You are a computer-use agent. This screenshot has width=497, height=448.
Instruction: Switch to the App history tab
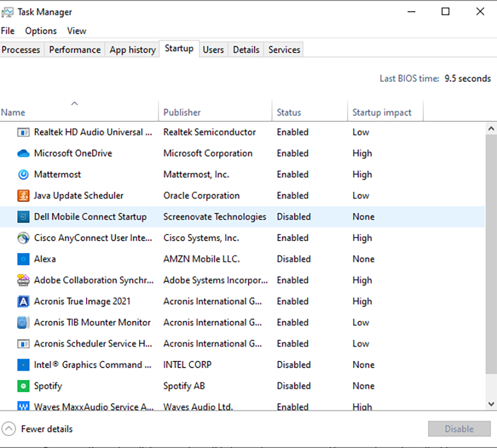coord(133,50)
